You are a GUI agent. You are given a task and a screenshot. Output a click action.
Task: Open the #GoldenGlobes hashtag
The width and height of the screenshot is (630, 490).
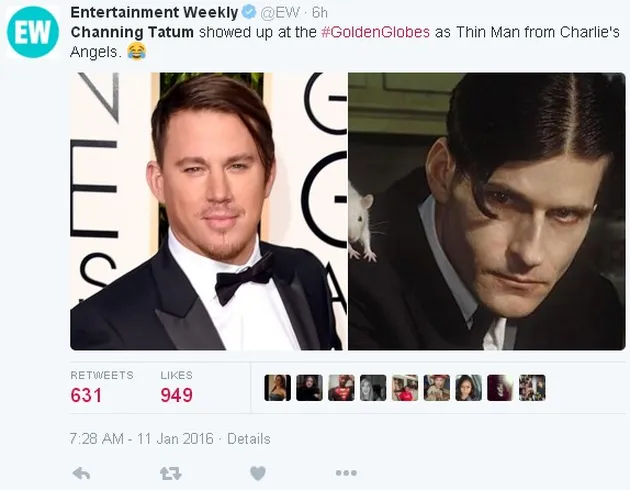click(376, 32)
